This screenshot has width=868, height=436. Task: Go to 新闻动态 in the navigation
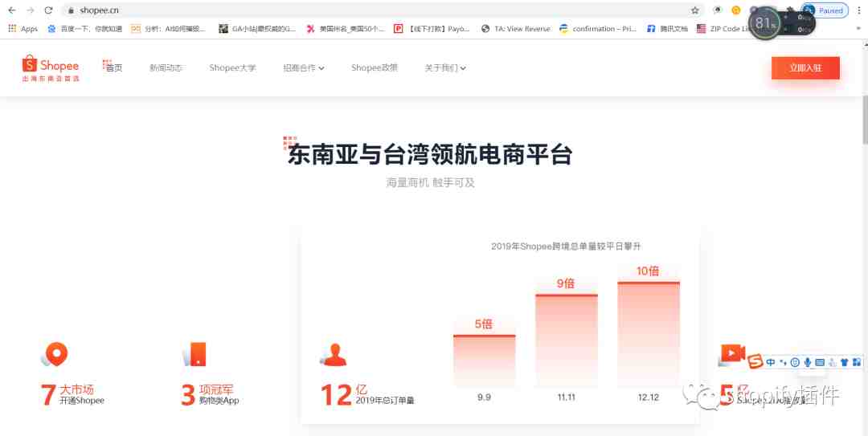[166, 68]
